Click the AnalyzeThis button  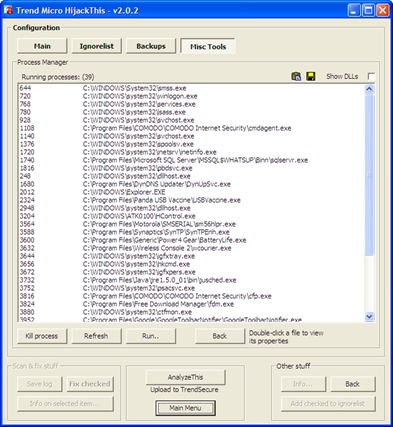pyautogui.click(x=186, y=377)
